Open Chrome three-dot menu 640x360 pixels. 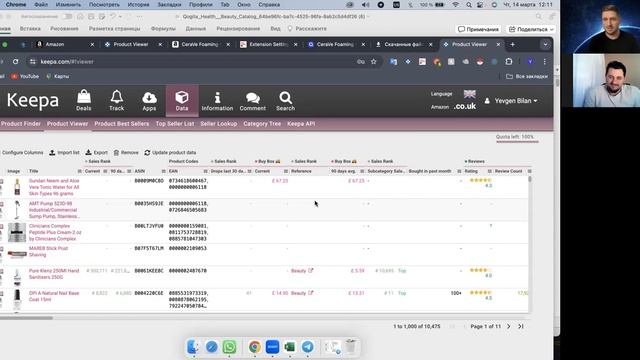tap(544, 62)
